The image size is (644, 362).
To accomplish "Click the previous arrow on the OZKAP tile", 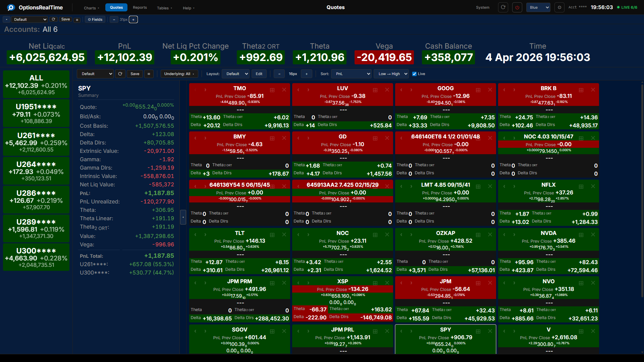I will (401, 235).
